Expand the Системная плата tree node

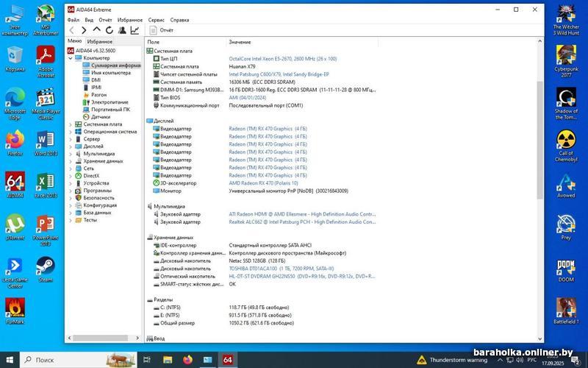[71, 124]
